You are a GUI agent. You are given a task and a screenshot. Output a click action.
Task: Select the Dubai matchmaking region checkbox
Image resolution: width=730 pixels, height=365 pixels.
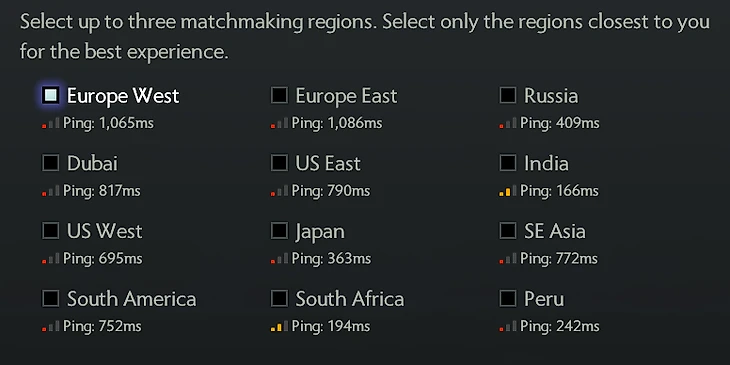[51, 163]
